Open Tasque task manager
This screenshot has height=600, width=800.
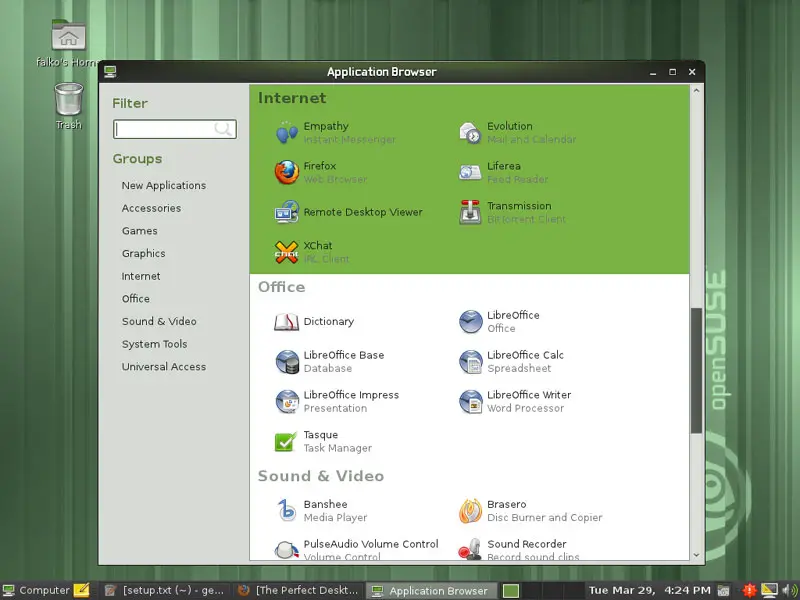(323, 441)
